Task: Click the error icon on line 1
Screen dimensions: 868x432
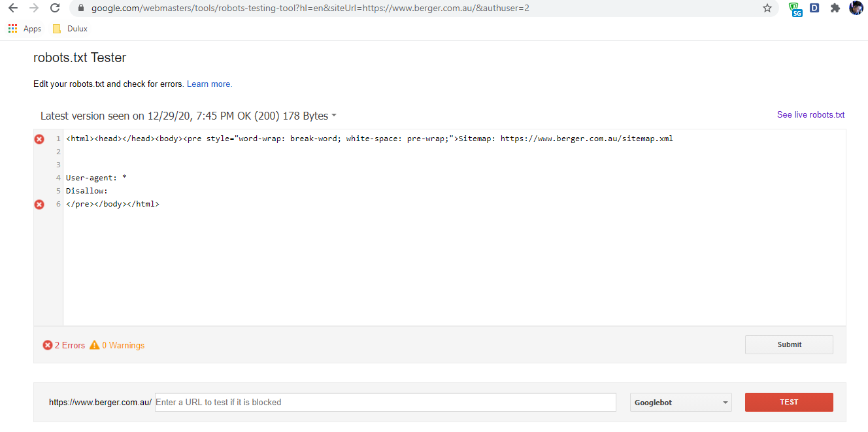Action: [39, 139]
